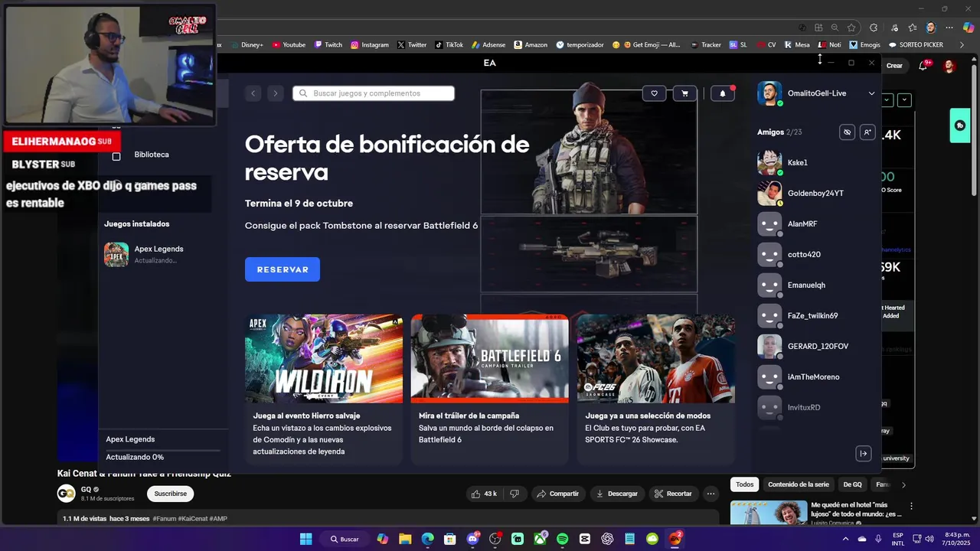Click the Apex Legends installed game icon

(116, 255)
